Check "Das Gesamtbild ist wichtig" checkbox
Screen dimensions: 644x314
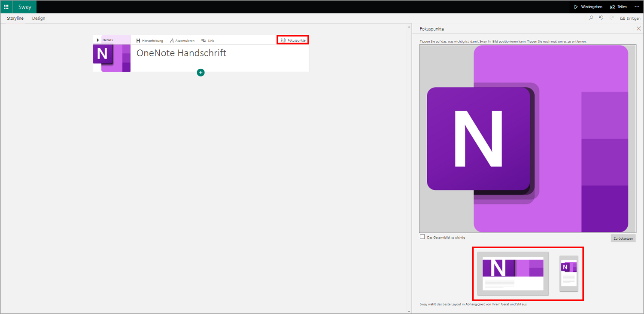(422, 237)
